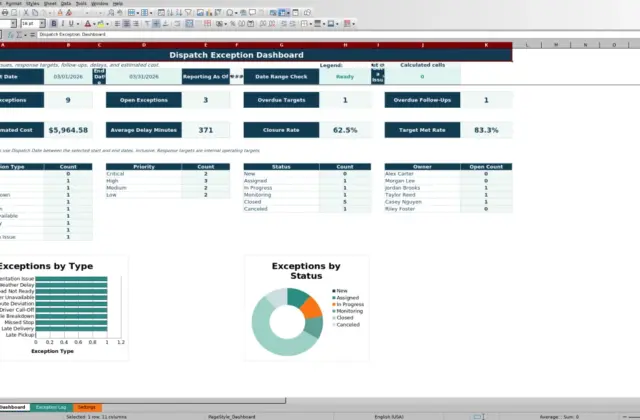Select column header L
This screenshot has width=640, height=420.
click(527, 45)
